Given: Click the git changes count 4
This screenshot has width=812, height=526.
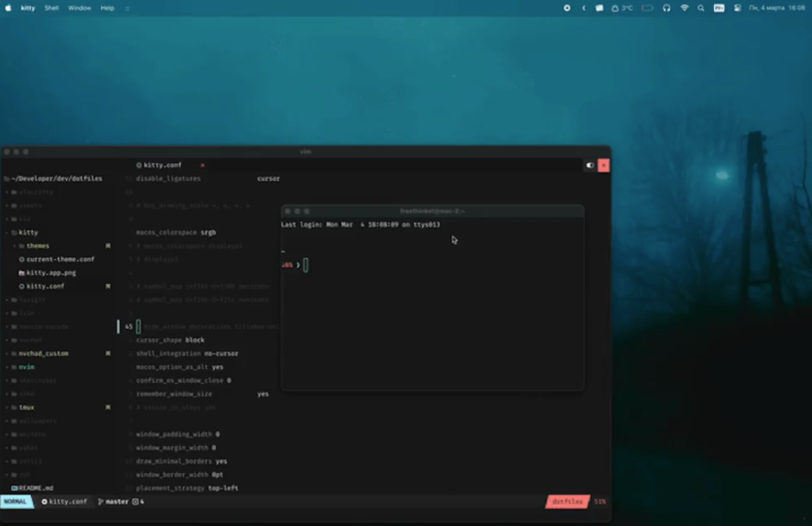Looking at the screenshot, I should [138, 502].
